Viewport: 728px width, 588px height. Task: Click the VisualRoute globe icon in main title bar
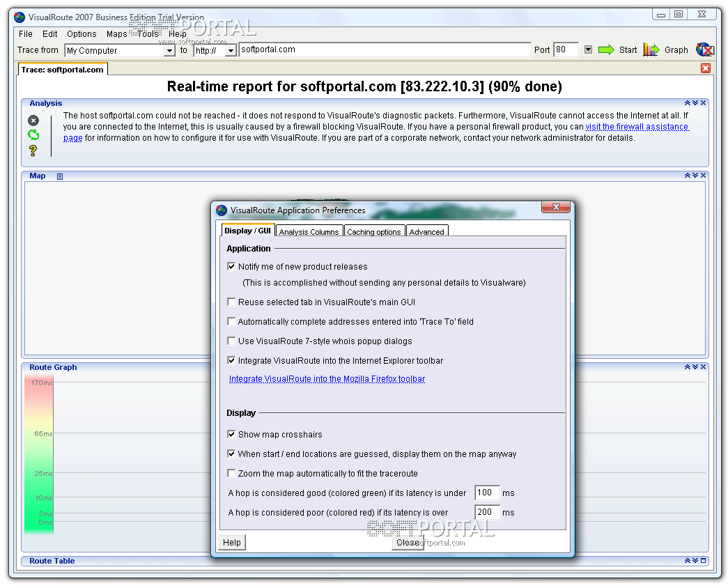[19, 17]
